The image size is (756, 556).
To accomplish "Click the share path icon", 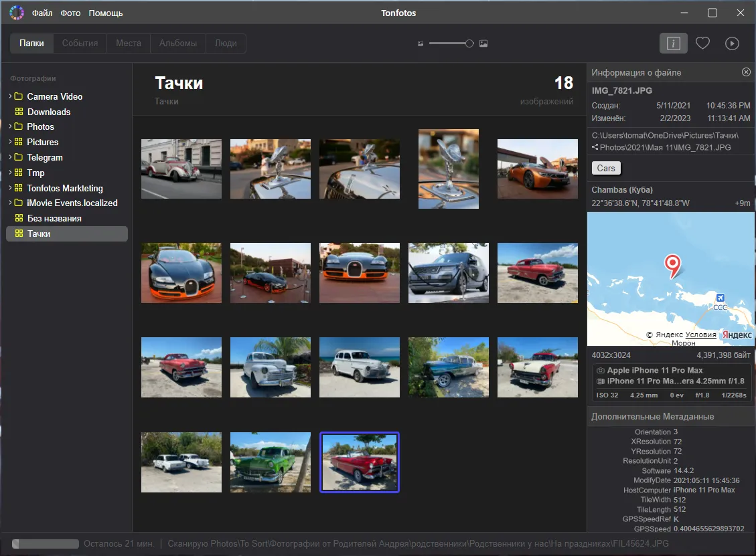I will click(595, 147).
